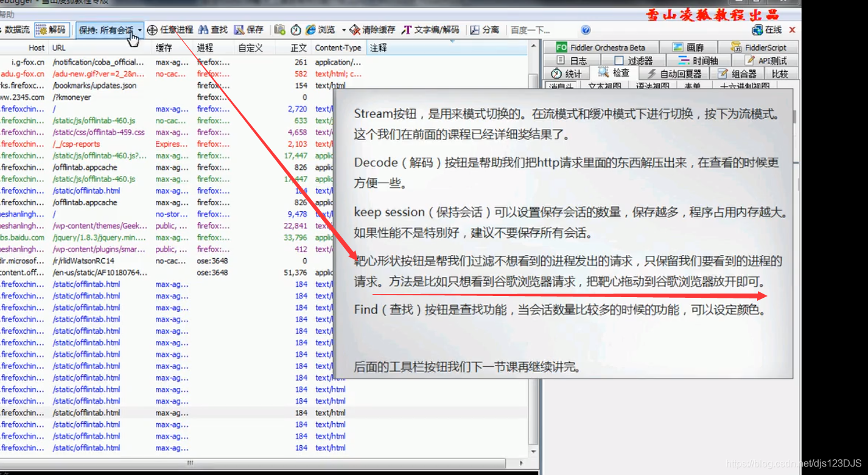The image size is (868, 475).
Task: Select the /static/css/offlintab-459.css session row
Action: (x=166, y=132)
